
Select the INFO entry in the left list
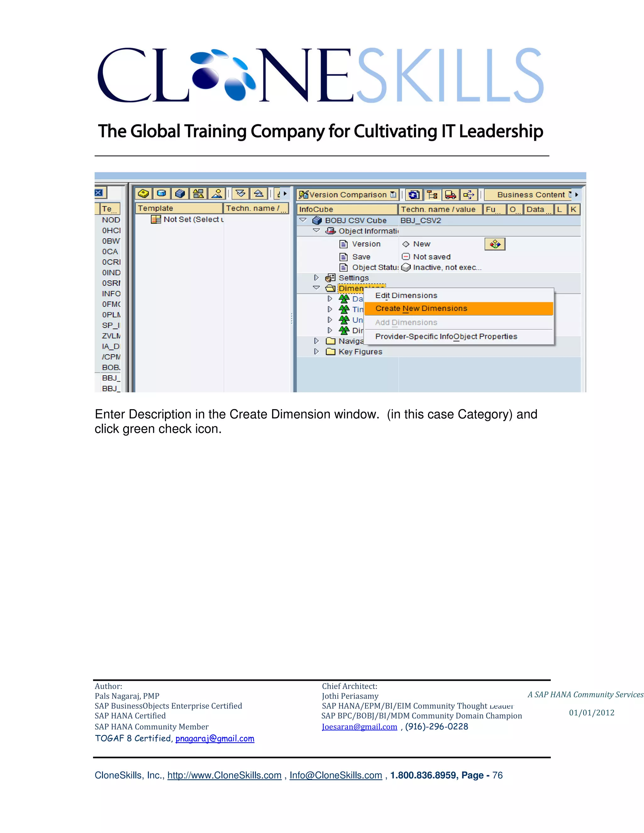pos(111,294)
